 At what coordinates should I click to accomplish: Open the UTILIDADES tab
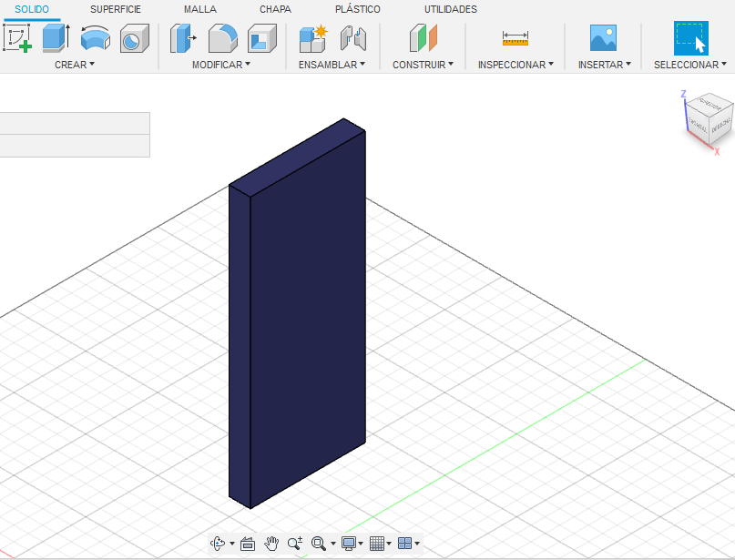tap(451, 9)
